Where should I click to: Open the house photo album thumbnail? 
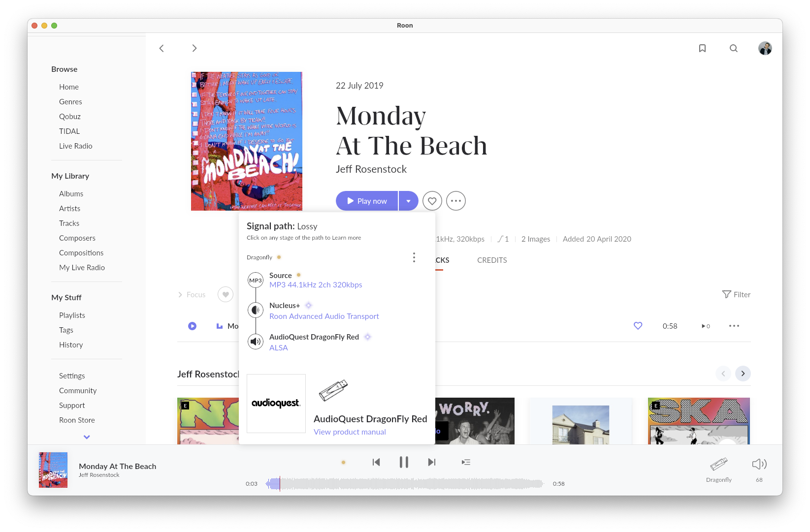pyautogui.click(x=581, y=421)
